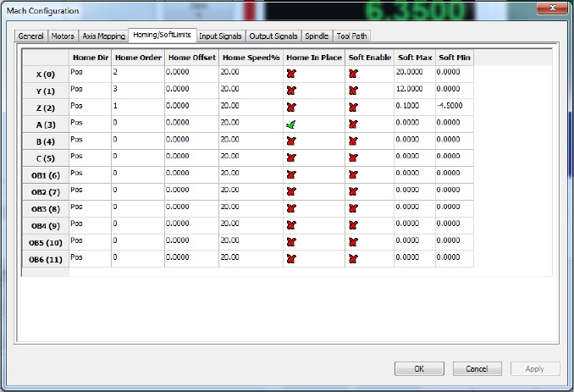
Task: Click the Soft Enable column header
Action: tap(370, 58)
